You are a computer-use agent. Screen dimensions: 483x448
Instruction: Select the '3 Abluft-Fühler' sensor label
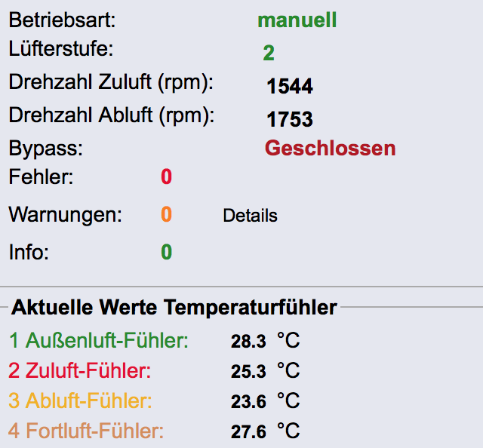81,401
